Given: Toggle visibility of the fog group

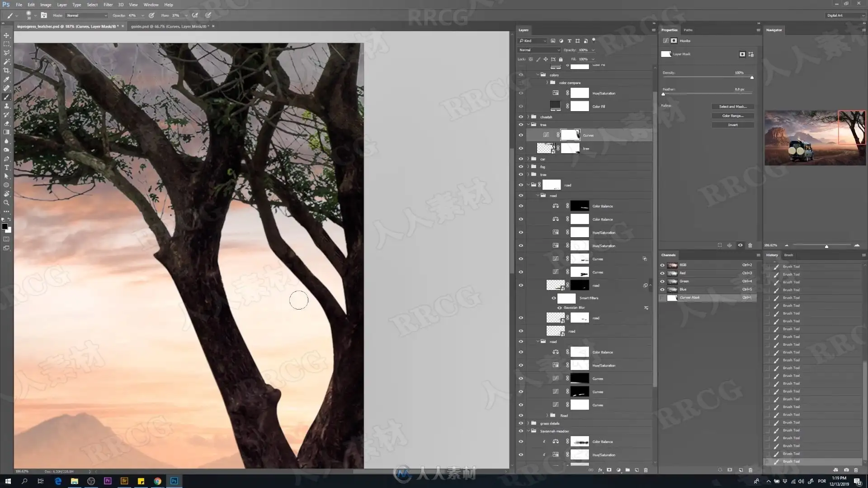Looking at the screenshot, I should pyautogui.click(x=521, y=167).
